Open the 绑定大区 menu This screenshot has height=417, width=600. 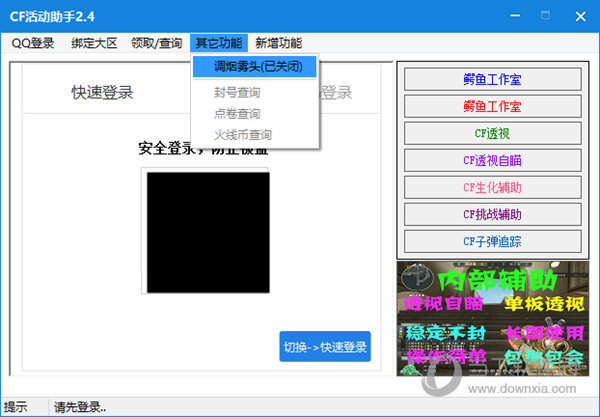coord(94,43)
